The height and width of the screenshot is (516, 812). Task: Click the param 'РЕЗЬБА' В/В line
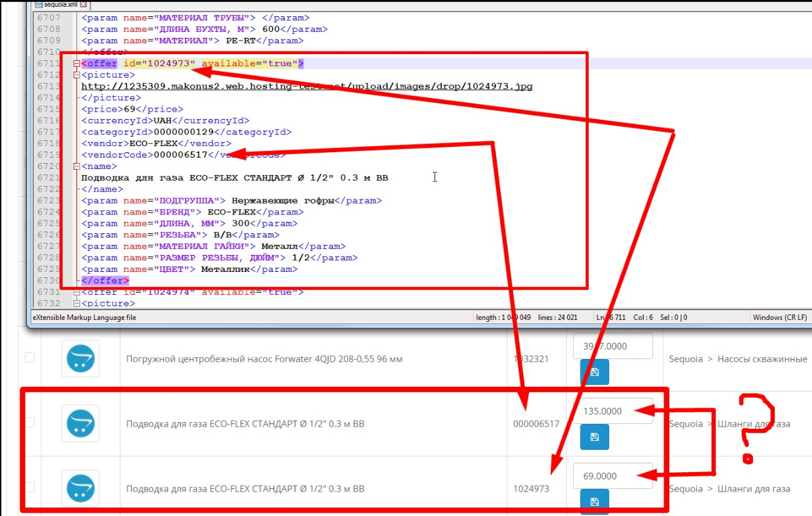coord(180,235)
